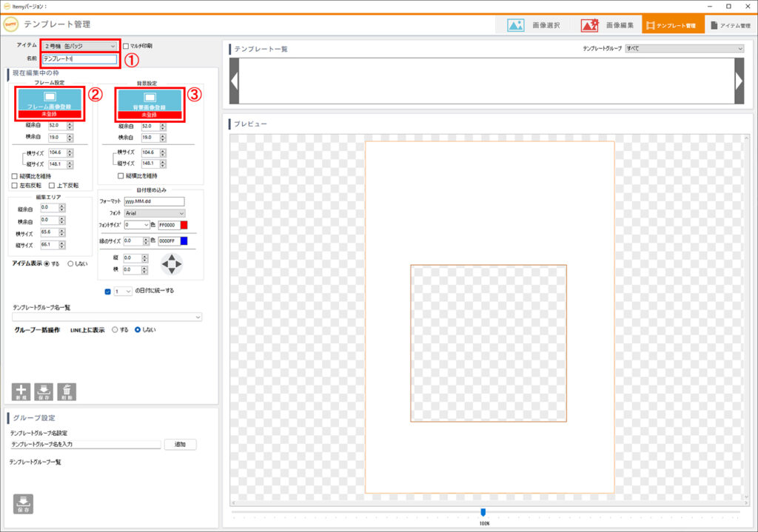Click the 新規 plus icon for new template
The image size is (758, 532).
coord(21,391)
